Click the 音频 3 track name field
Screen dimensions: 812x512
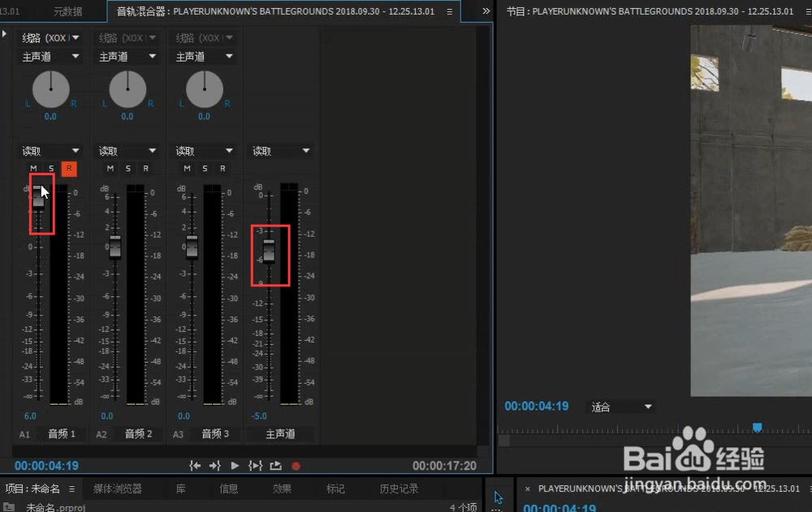pyautogui.click(x=215, y=434)
